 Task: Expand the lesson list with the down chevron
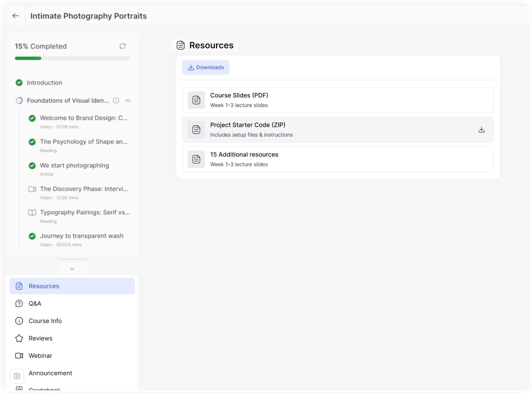[x=72, y=269]
